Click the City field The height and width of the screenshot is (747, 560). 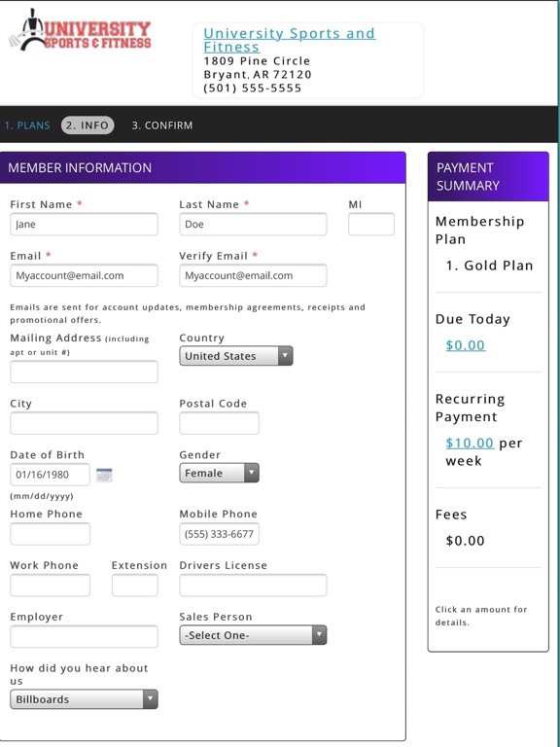(x=84, y=423)
